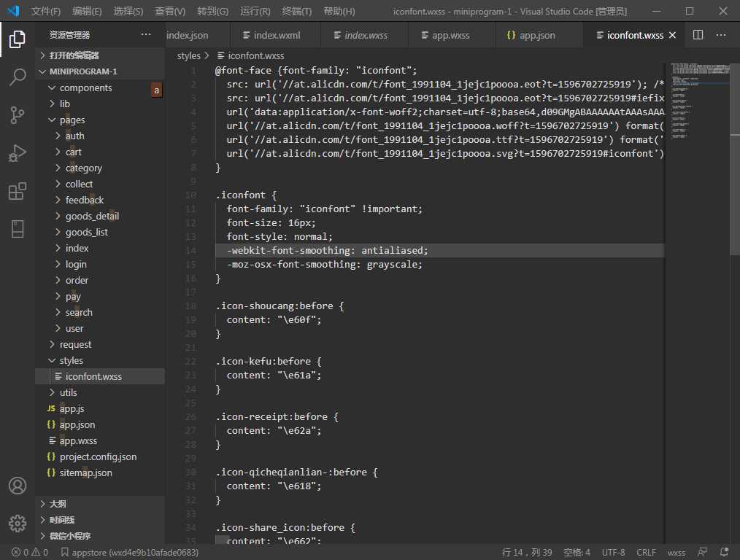Open the 选择(S) menu
This screenshot has width=740, height=560.
tap(128, 11)
